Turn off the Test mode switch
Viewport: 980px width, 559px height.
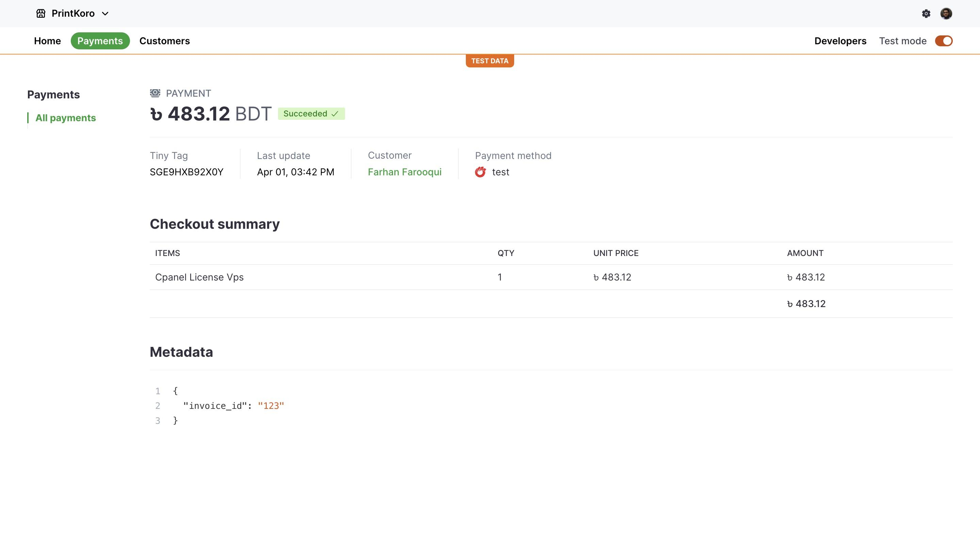[x=943, y=41]
